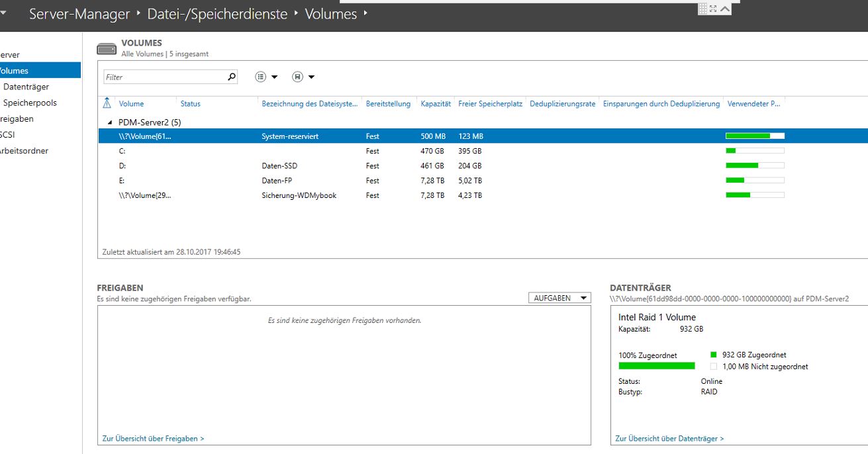Screen dimensions: 868x454
Task: Click 5,02 TB free space cell
Action: 470,180
